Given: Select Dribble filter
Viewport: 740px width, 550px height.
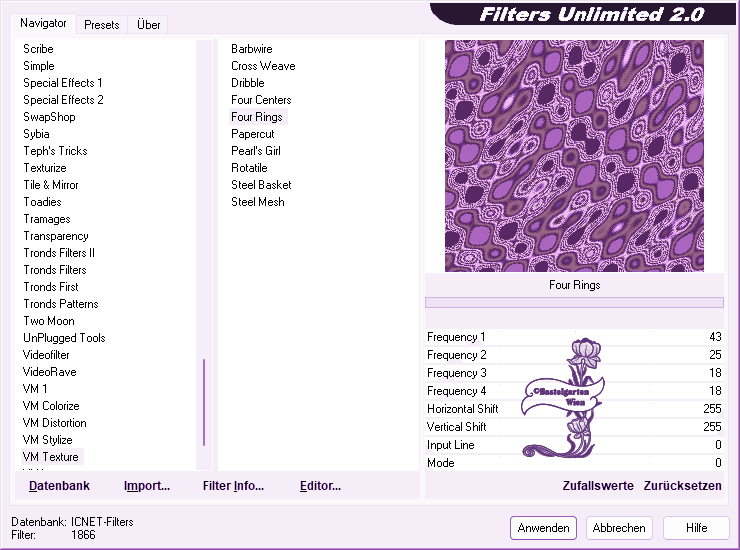Looking at the screenshot, I should (247, 83).
